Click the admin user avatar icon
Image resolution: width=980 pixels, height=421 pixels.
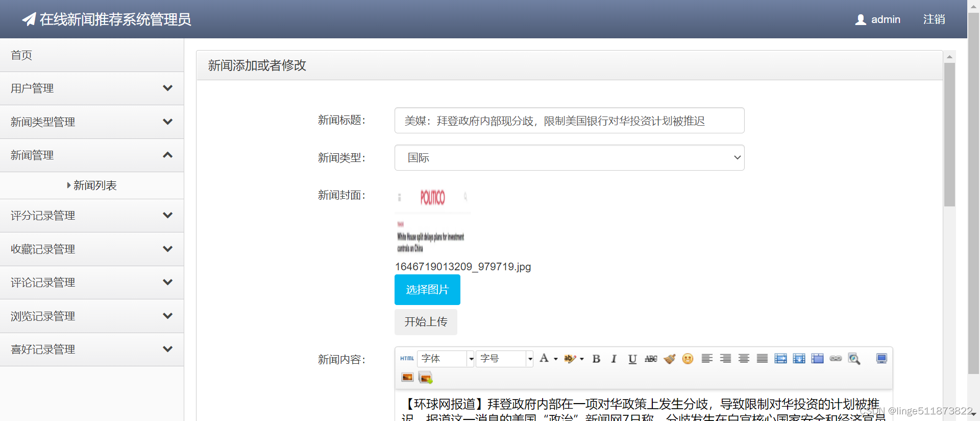pyautogui.click(x=861, y=19)
